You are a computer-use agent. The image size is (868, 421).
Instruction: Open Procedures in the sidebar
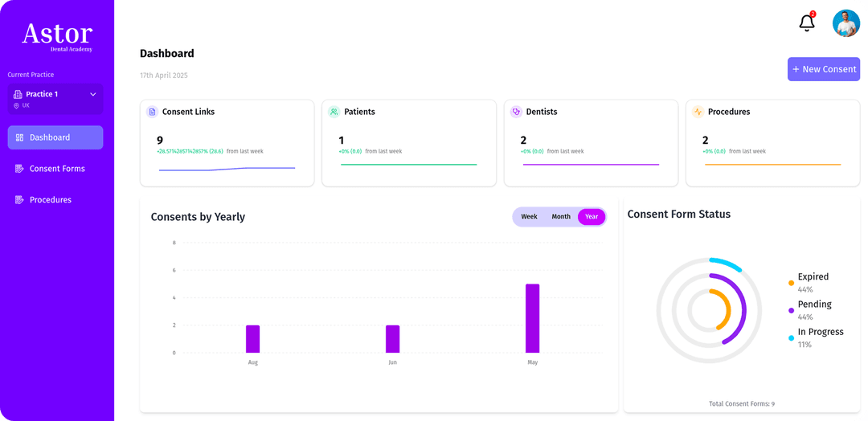tap(51, 200)
